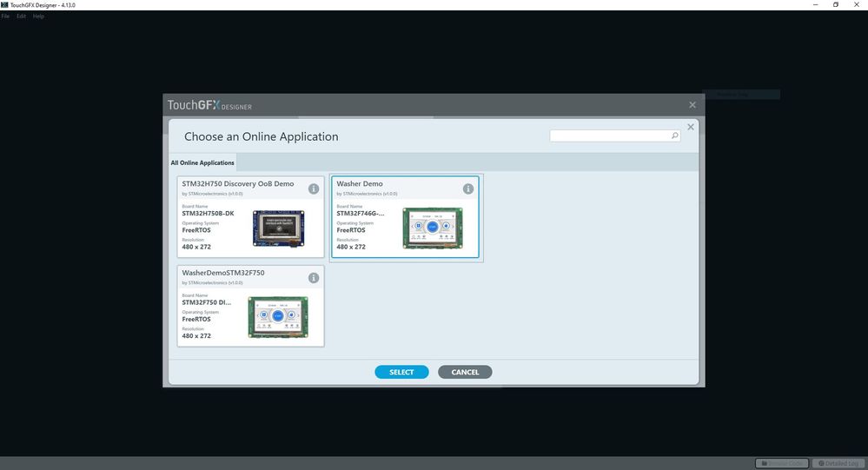Select the All Online Applications tab
This screenshot has width=868, height=470.
pos(202,162)
